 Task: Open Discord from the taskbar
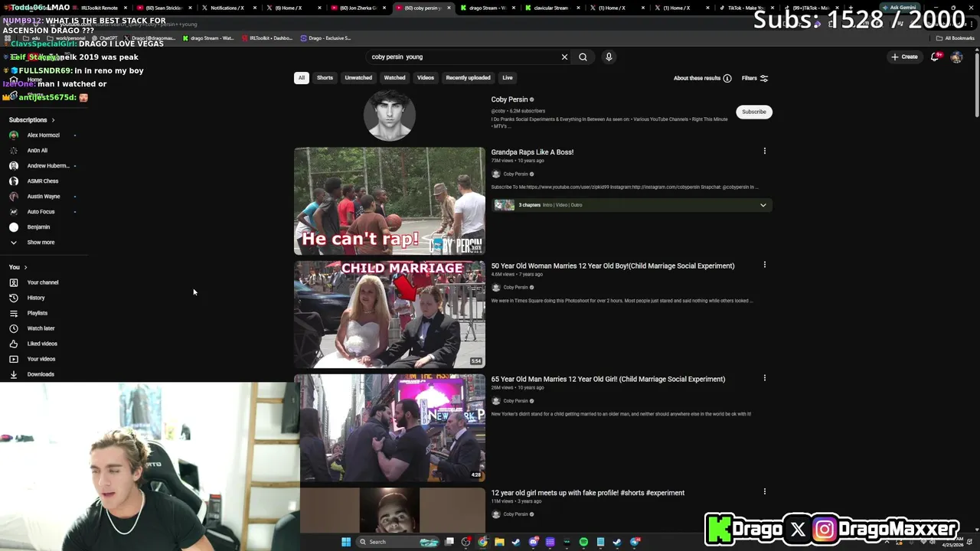pyautogui.click(x=533, y=542)
